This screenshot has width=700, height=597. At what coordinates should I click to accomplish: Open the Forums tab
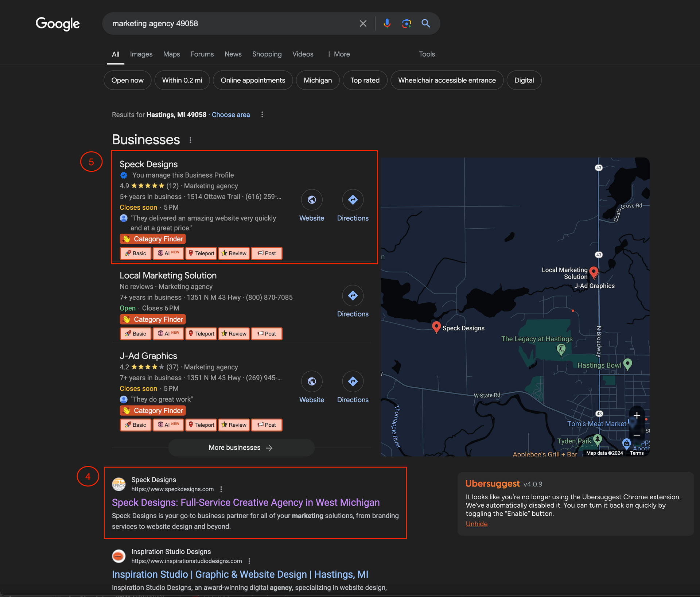(x=202, y=54)
